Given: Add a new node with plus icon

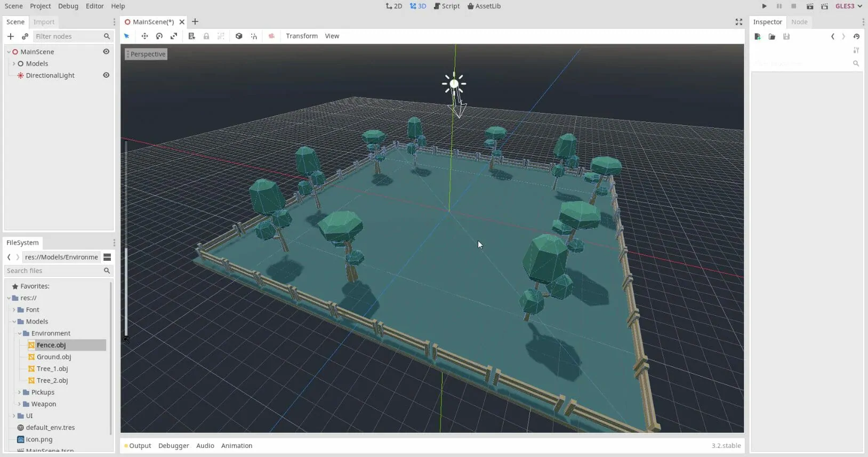Looking at the screenshot, I should [x=11, y=36].
